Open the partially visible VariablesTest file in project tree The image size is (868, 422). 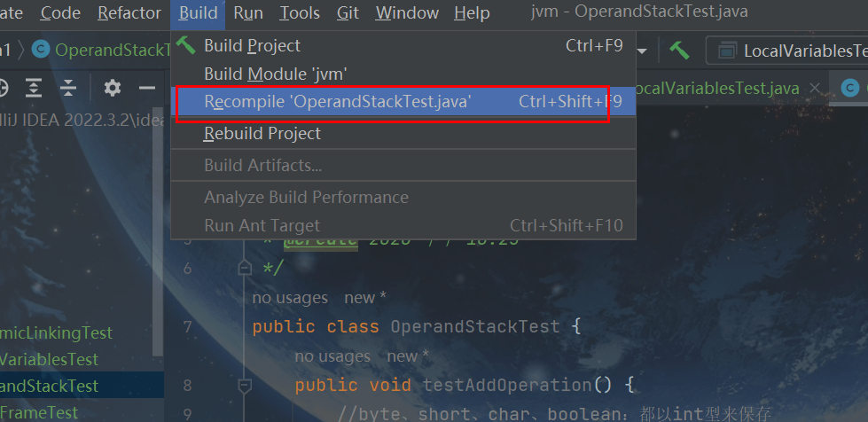click(x=49, y=359)
